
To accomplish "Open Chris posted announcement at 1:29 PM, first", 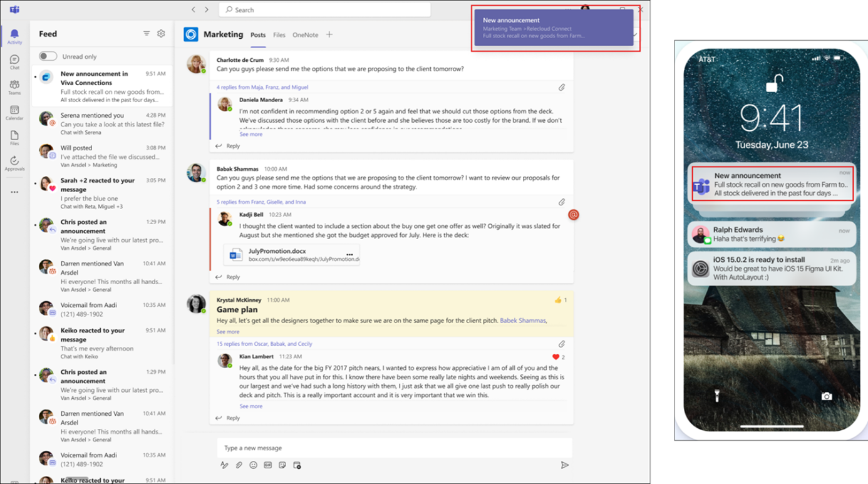I will [x=102, y=235].
